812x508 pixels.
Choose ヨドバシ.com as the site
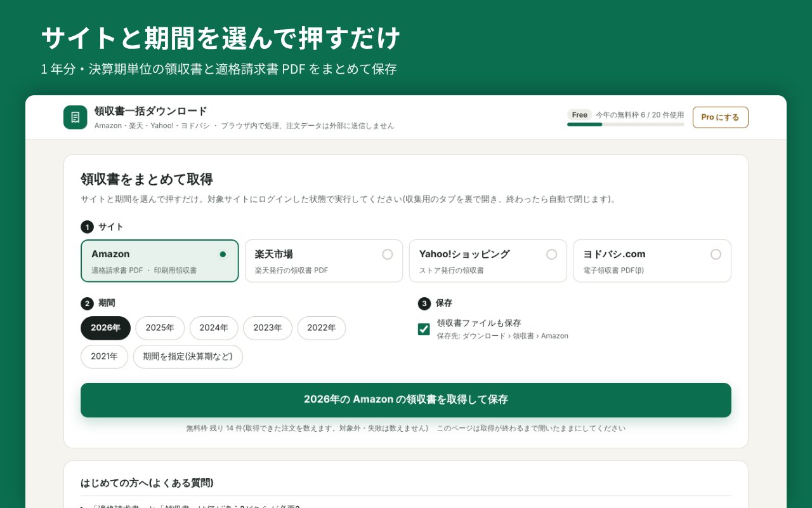(652, 261)
